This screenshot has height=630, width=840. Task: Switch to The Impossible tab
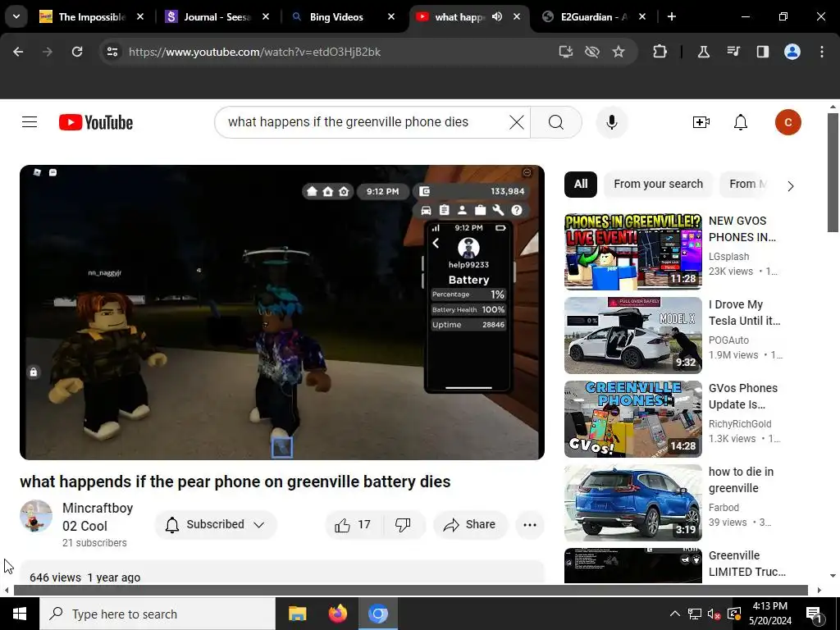pos(91,16)
